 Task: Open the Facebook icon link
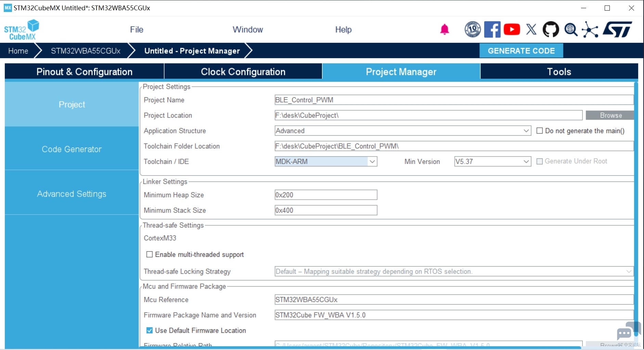pos(492,29)
